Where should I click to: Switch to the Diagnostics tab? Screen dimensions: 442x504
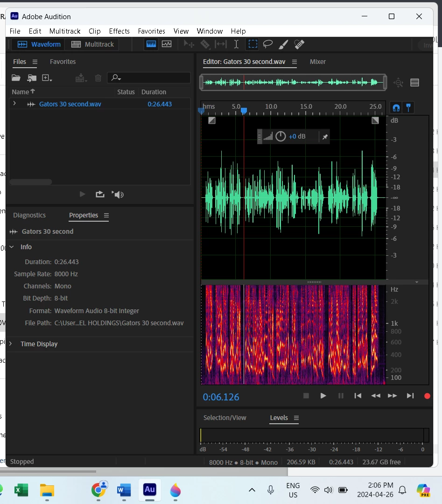29,215
